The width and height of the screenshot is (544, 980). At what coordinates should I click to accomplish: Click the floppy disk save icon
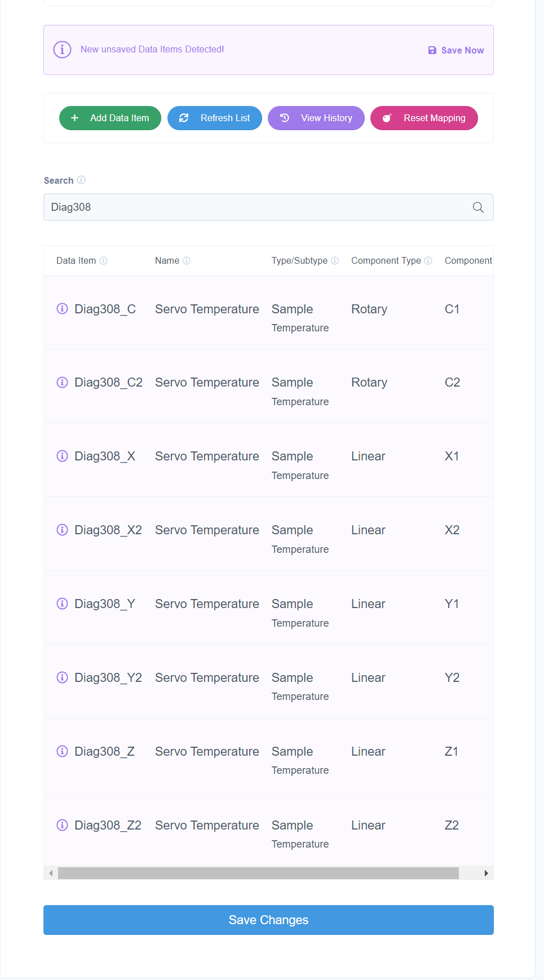point(432,50)
